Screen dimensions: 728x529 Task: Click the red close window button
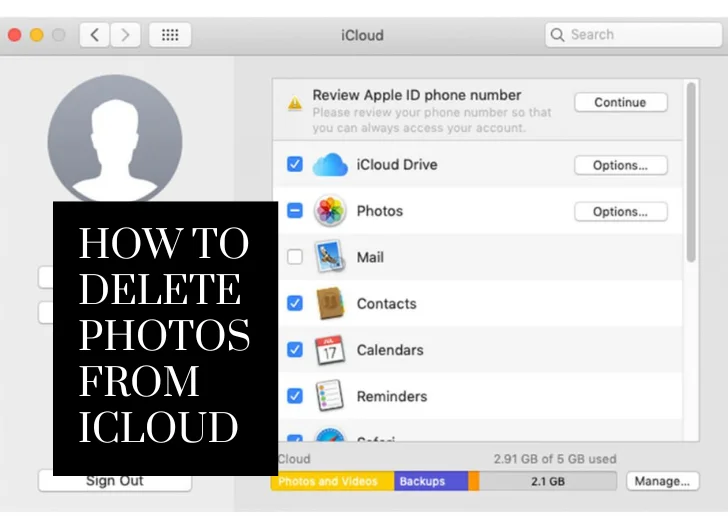coord(15,35)
